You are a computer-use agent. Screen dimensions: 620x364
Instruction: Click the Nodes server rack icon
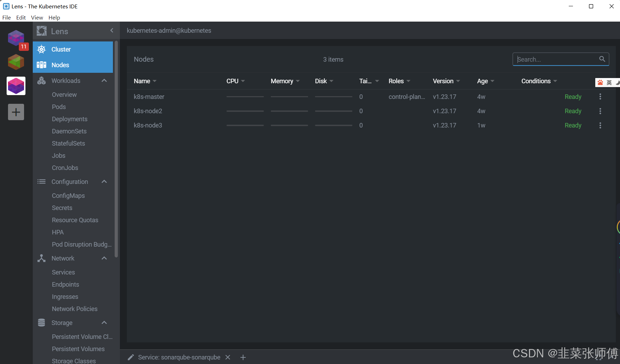tap(41, 65)
